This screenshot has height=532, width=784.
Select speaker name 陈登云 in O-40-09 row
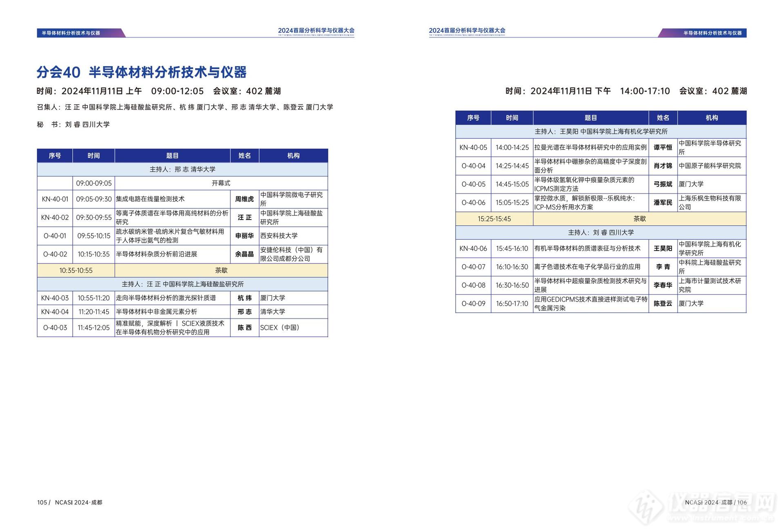click(x=663, y=304)
